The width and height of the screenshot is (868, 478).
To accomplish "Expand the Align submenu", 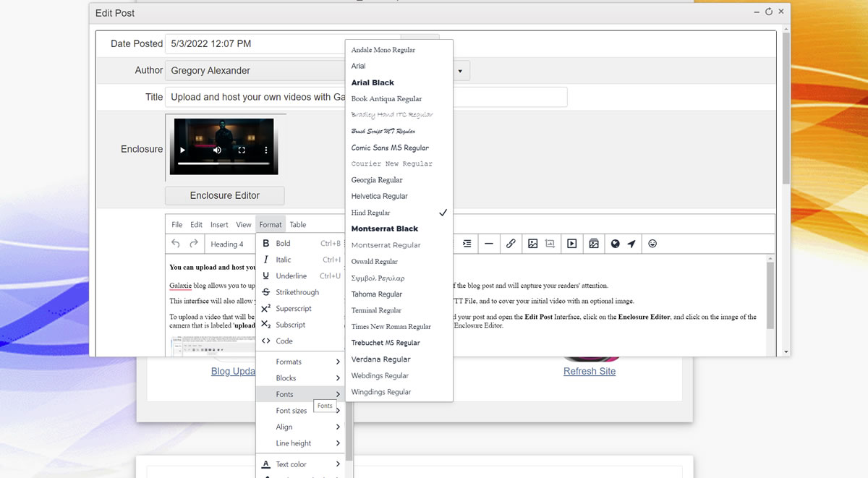I will [300, 427].
